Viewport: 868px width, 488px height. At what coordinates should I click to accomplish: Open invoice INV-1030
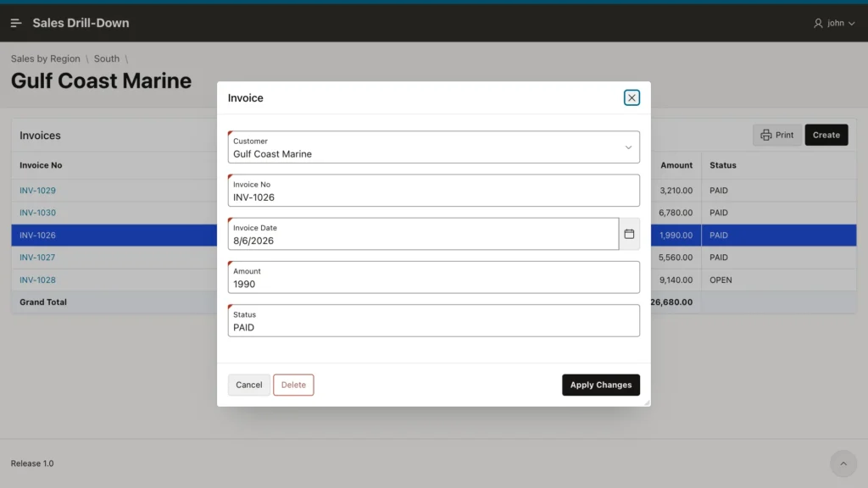coord(37,213)
